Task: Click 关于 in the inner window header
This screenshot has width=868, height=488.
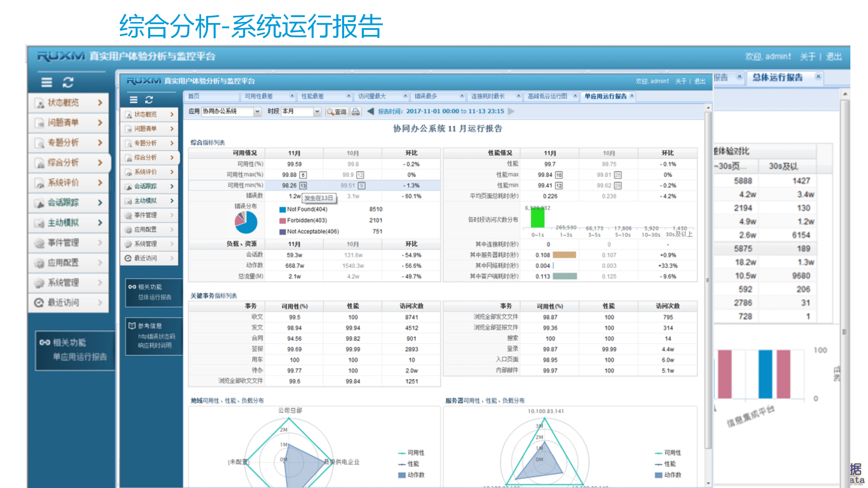Action: click(x=681, y=81)
